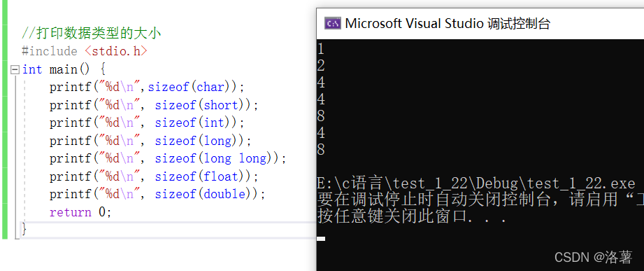Click the sizeof(int) printf line

[x=147, y=123]
